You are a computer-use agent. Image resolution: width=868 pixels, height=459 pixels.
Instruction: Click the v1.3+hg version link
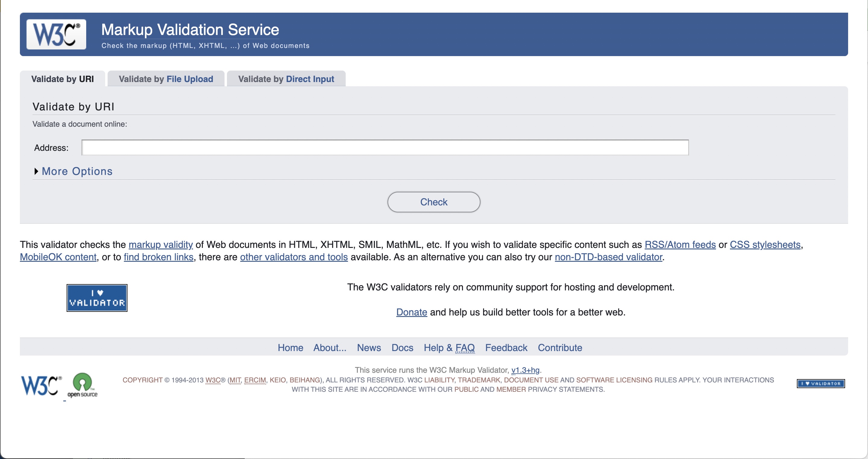pyautogui.click(x=525, y=370)
